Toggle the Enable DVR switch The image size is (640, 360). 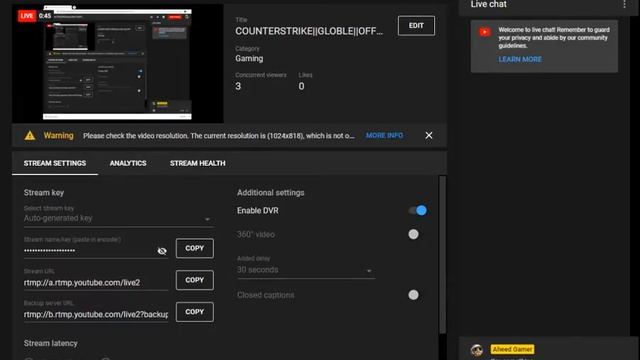(x=418, y=211)
